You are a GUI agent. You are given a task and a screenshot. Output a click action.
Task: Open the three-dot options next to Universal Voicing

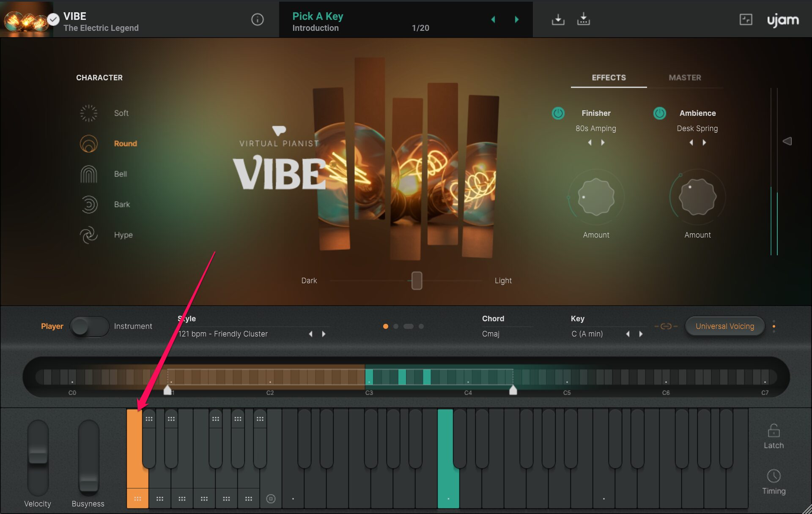(774, 326)
